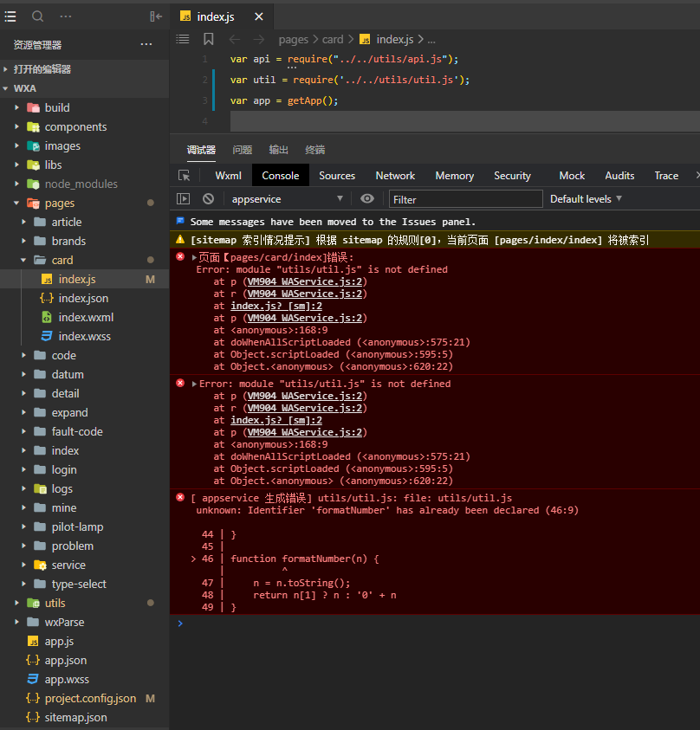Open index.wxml file
700x730 pixels.
coord(84,317)
